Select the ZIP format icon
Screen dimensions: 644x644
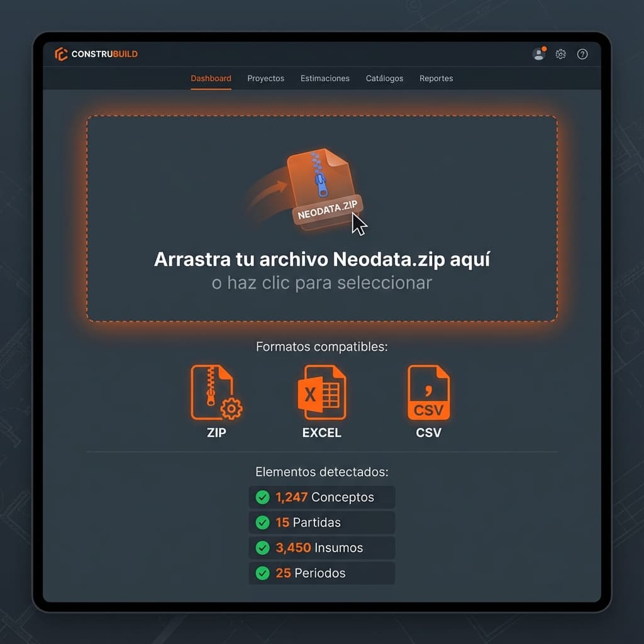(x=216, y=391)
